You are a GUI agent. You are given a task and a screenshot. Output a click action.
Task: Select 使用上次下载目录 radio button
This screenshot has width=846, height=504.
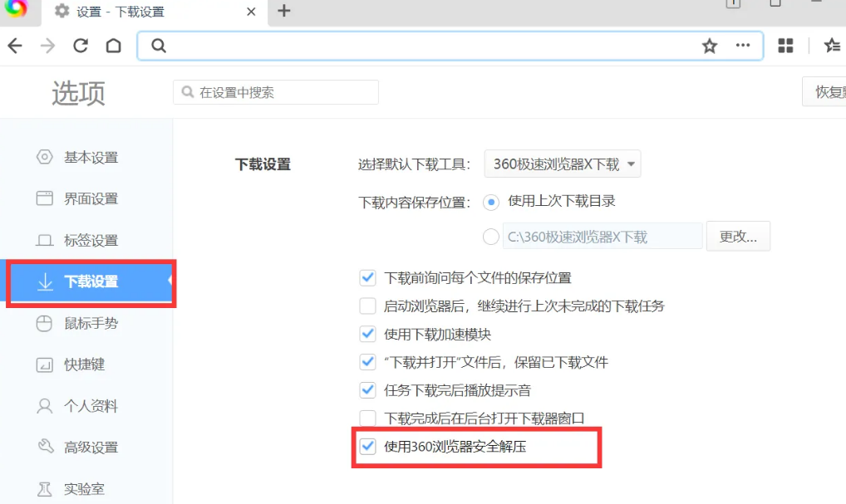coord(491,203)
